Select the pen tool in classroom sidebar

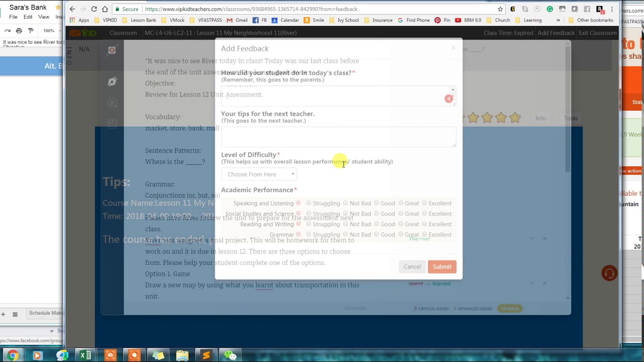point(112,81)
